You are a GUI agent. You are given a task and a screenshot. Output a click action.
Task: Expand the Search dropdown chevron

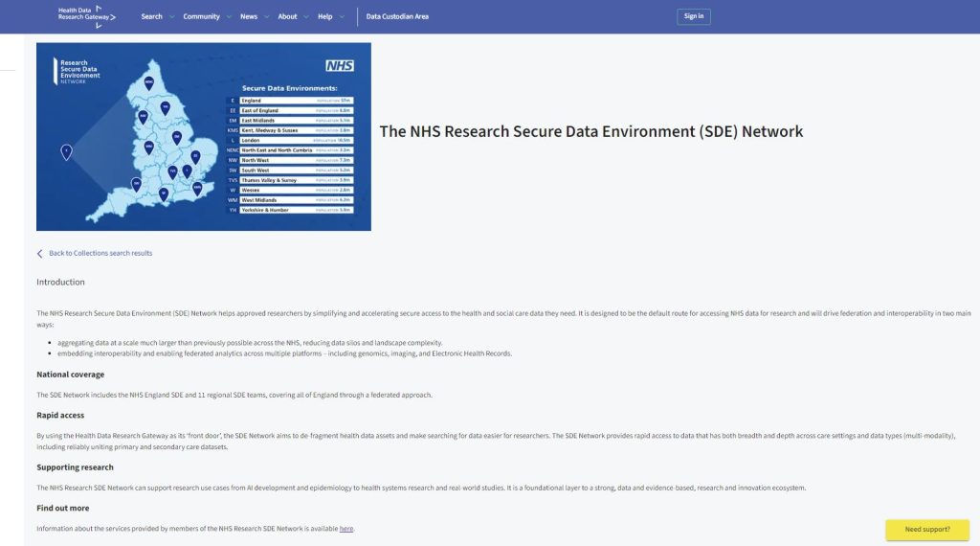tap(172, 17)
